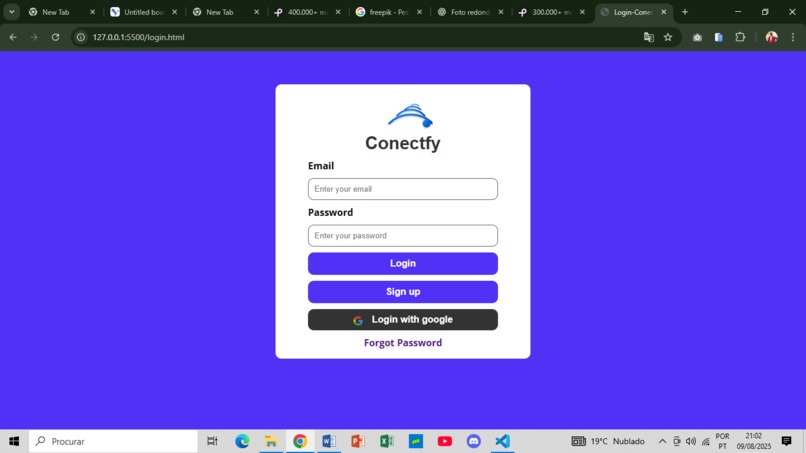Open the Forgot Password link
This screenshot has width=806, height=453.
coord(402,343)
